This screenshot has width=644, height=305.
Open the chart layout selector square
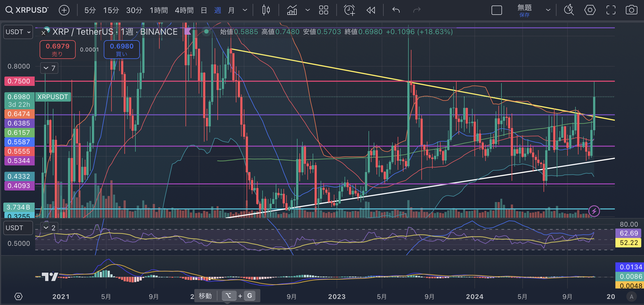click(496, 10)
